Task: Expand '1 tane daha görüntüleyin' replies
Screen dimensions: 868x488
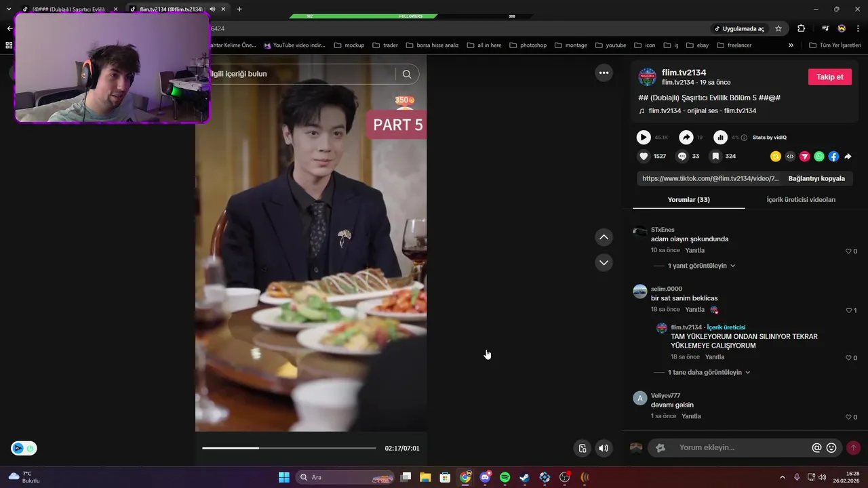Action: pyautogui.click(x=709, y=372)
